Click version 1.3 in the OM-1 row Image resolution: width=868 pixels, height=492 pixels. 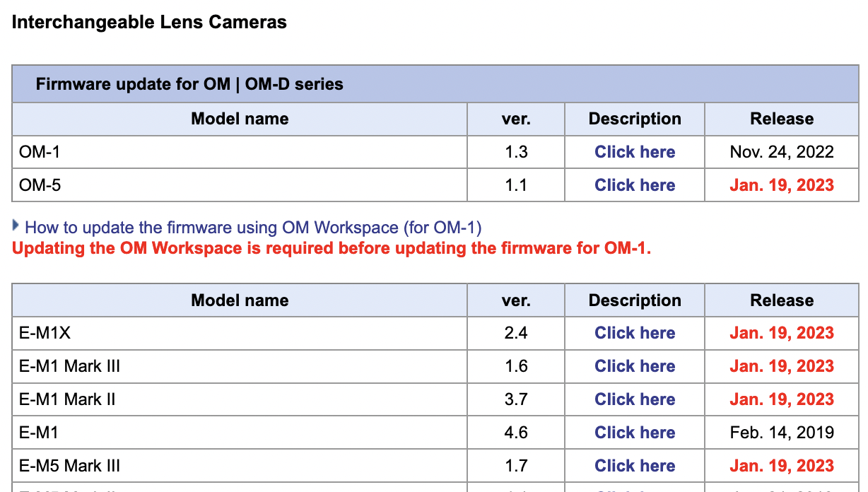pyautogui.click(x=515, y=152)
